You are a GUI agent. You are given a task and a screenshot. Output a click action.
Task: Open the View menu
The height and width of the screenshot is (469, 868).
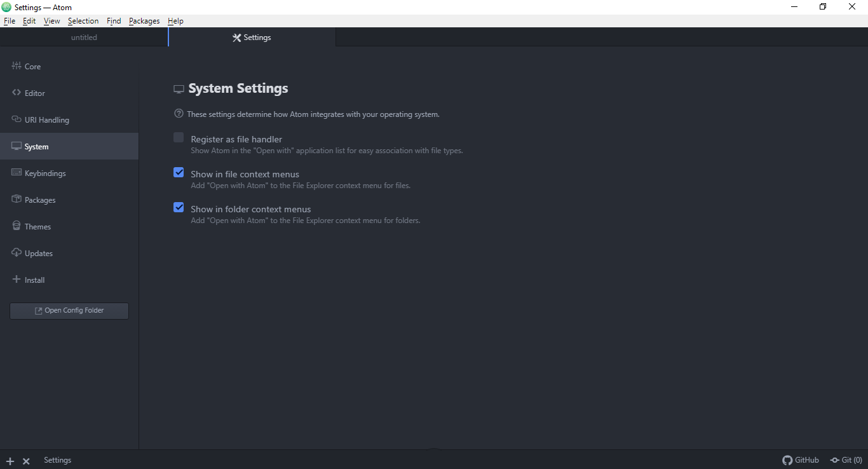(x=52, y=21)
